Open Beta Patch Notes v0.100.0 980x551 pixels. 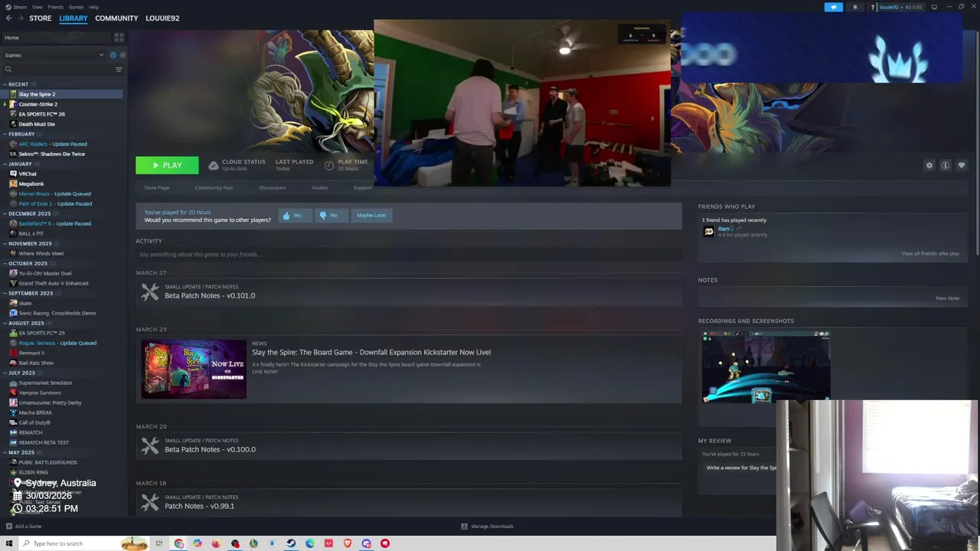(x=210, y=449)
